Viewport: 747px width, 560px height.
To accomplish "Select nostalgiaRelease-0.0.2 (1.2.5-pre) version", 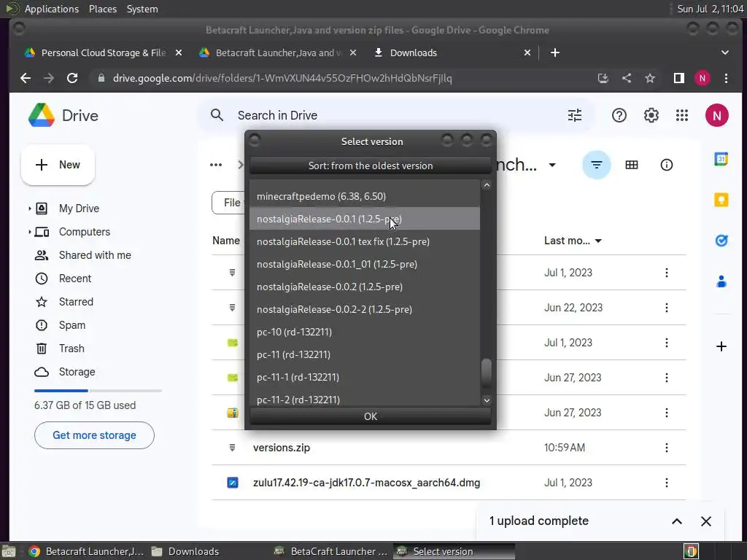I will [365, 287].
